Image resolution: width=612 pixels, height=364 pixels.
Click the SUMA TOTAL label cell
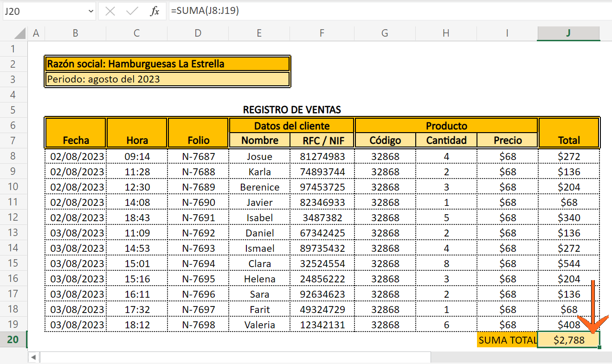(x=507, y=339)
